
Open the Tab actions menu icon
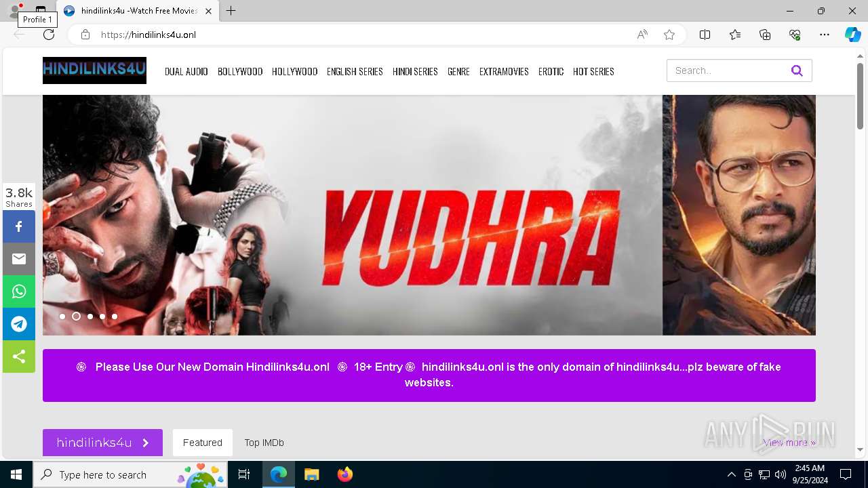click(41, 9)
